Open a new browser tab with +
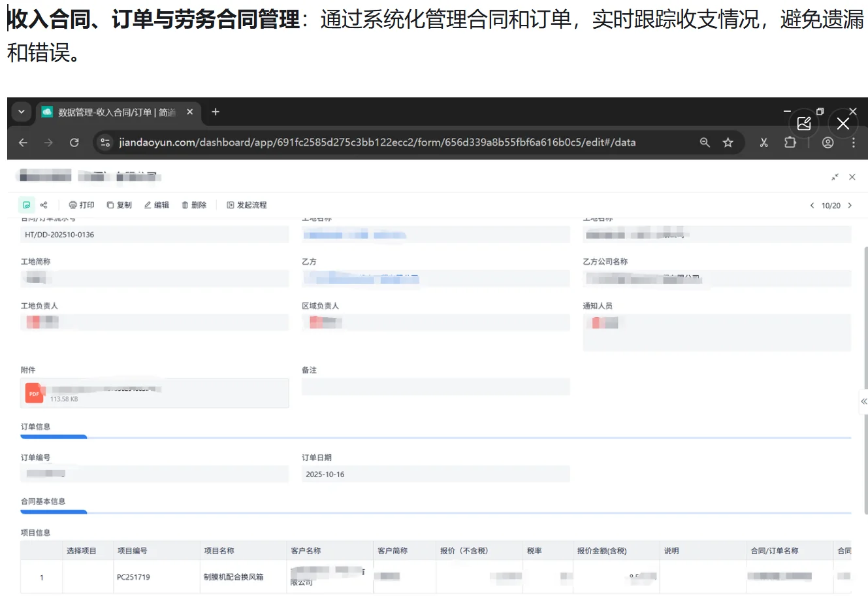Viewport: 868px width, 615px height. [216, 112]
